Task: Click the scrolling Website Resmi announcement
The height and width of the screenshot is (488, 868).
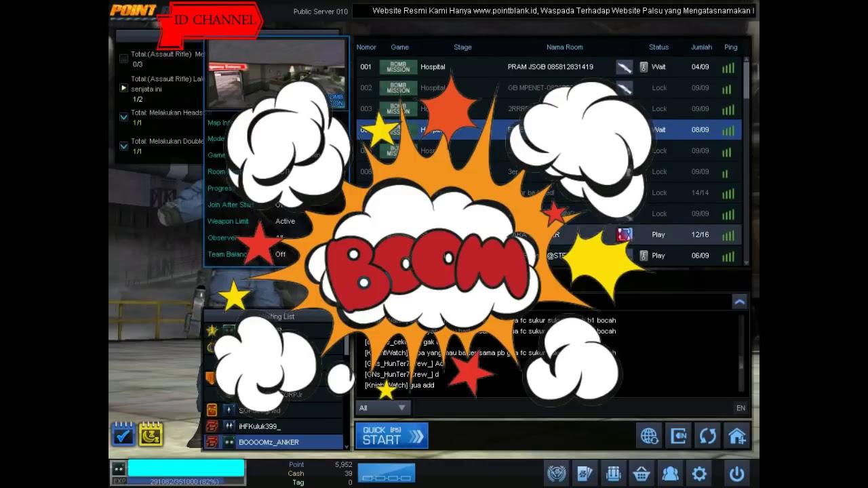Action: (x=564, y=11)
